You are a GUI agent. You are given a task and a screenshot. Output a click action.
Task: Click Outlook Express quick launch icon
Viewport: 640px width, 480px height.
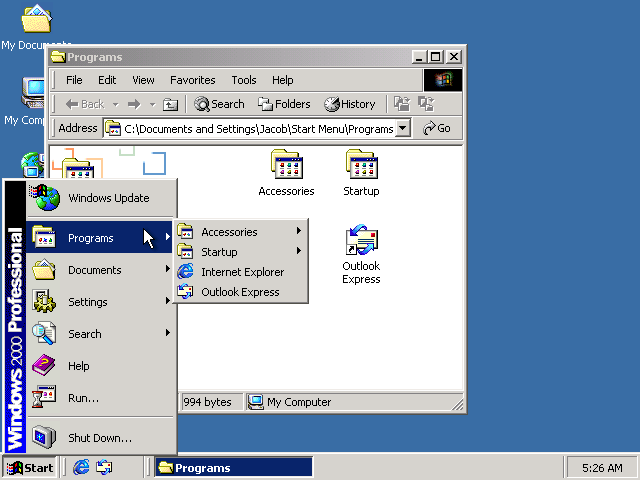pyautogui.click(x=104, y=467)
